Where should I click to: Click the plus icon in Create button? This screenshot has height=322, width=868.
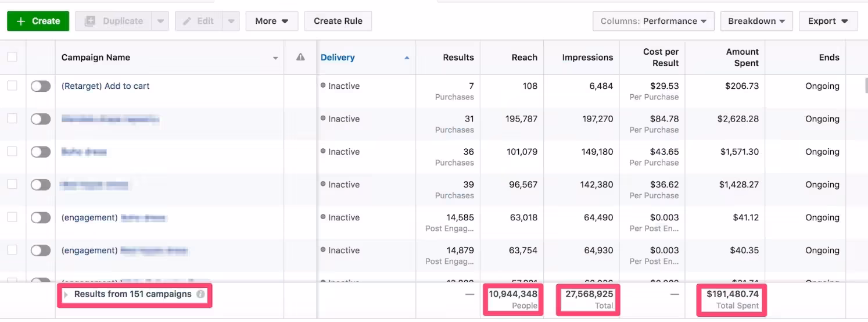pyautogui.click(x=21, y=21)
